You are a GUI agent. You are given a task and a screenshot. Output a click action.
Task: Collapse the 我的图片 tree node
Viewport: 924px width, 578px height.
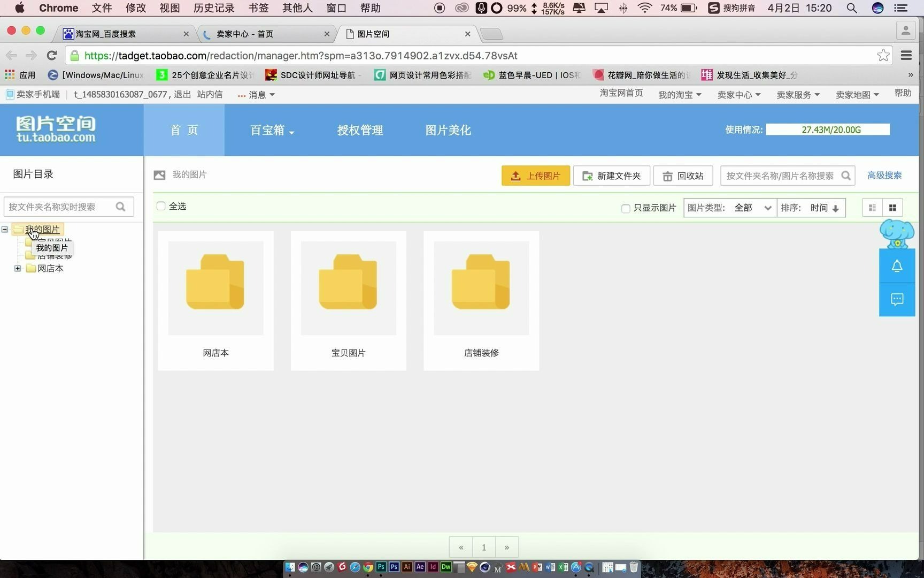pos(5,229)
